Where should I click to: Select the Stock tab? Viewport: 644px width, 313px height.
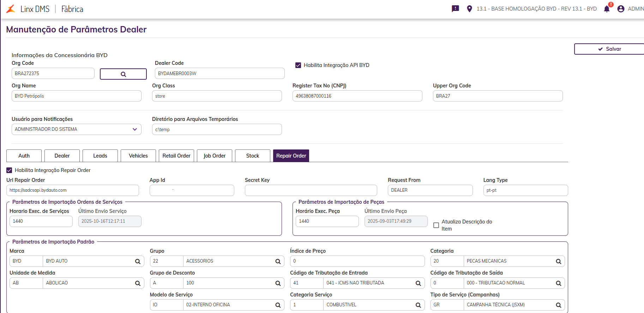[x=252, y=156]
